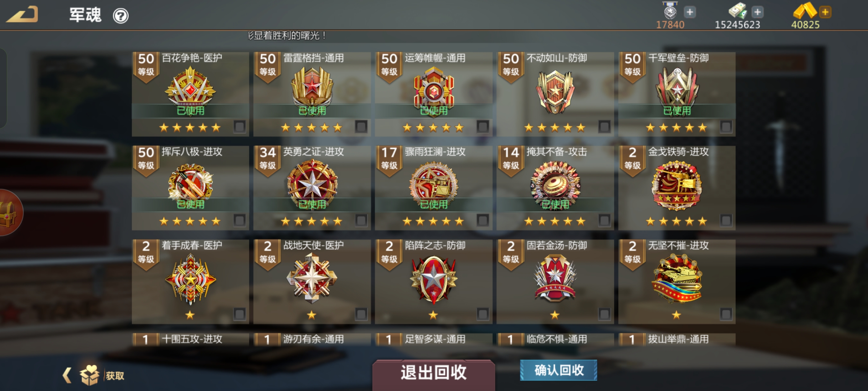Select the 无坚不摧-进攻 tank medal
The image size is (868, 391).
[677, 279]
